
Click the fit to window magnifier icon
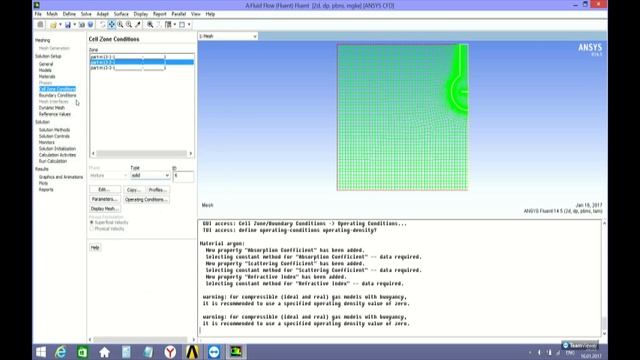click(150, 25)
